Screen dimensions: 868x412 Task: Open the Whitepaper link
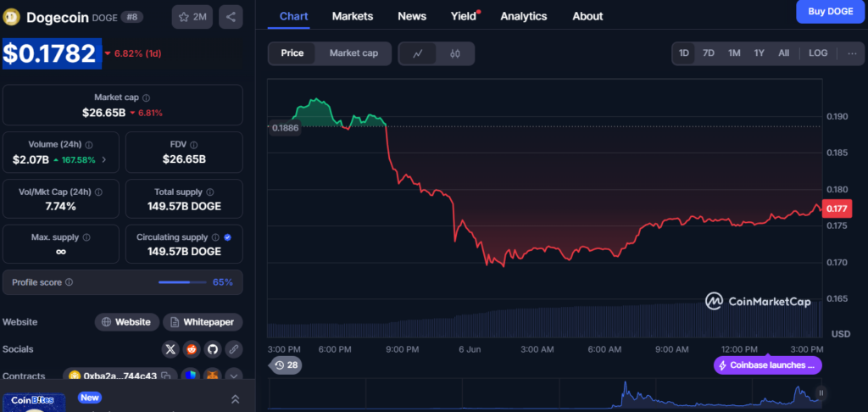click(203, 322)
